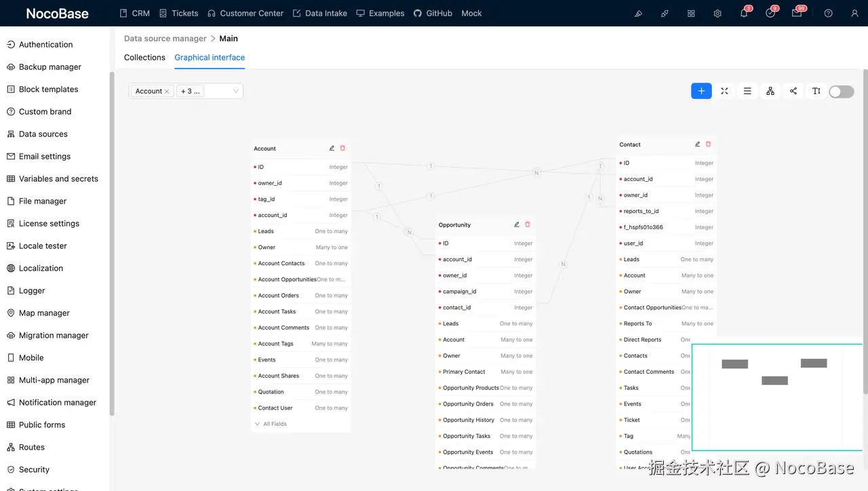This screenshot has width=868, height=491.
Task: Click the connections share icon in graph toolbar
Action: pos(793,91)
